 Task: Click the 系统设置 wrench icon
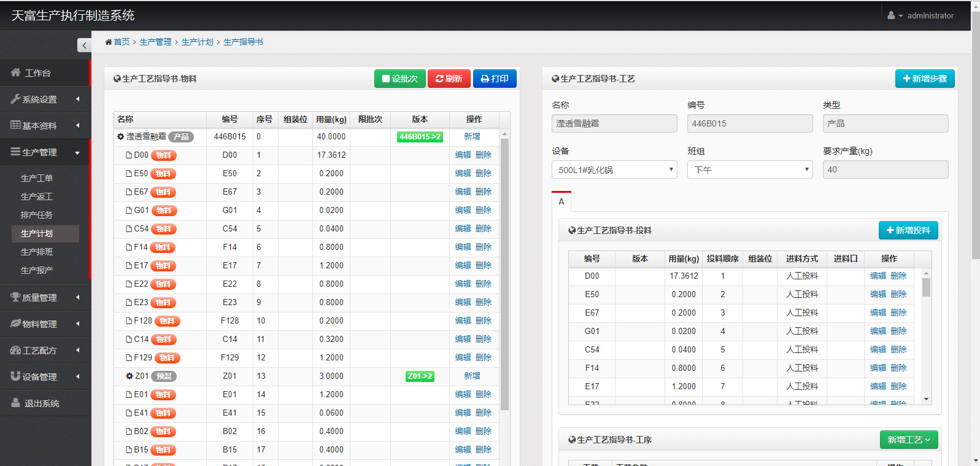(x=15, y=99)
